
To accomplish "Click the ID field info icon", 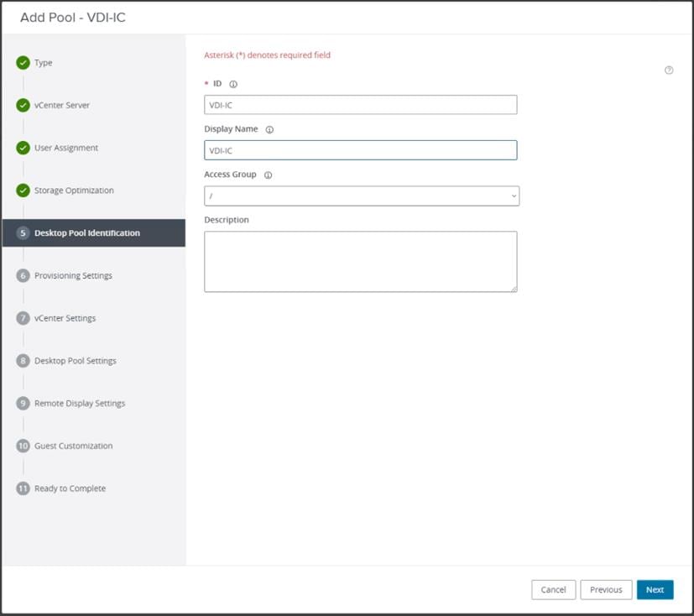I will [233, 84].
